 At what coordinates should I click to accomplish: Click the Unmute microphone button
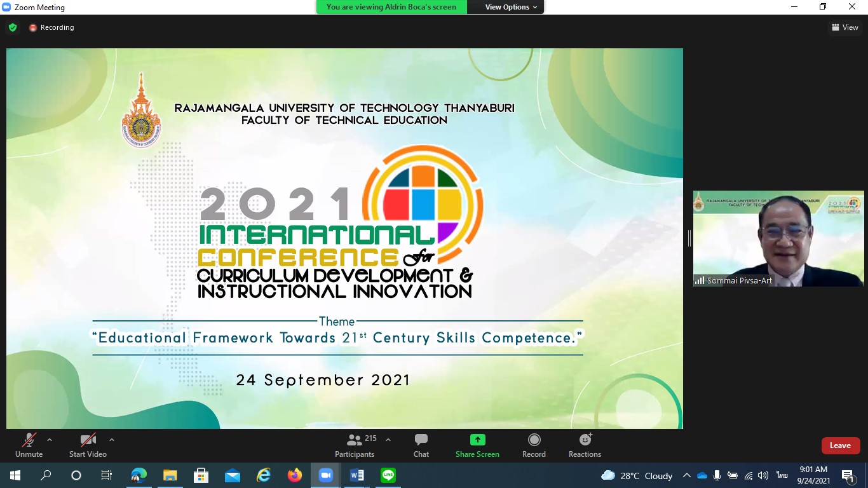pos(29,445)
